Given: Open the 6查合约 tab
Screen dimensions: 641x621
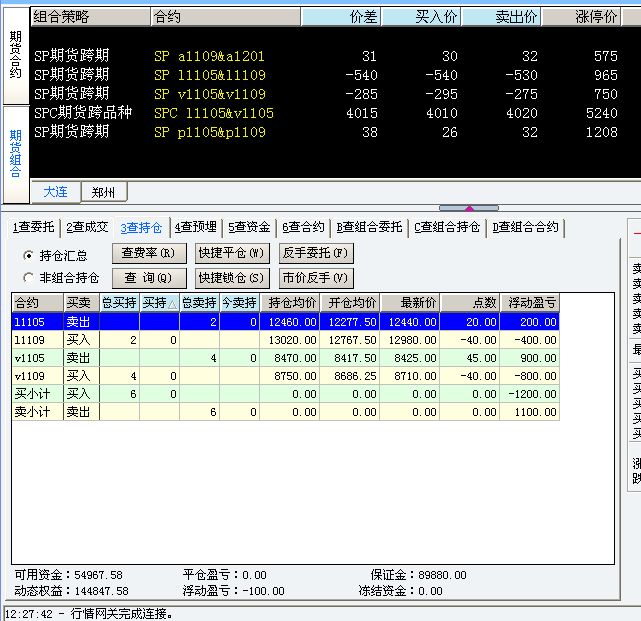Looking at the screenshot, I should tap(303, 227).
